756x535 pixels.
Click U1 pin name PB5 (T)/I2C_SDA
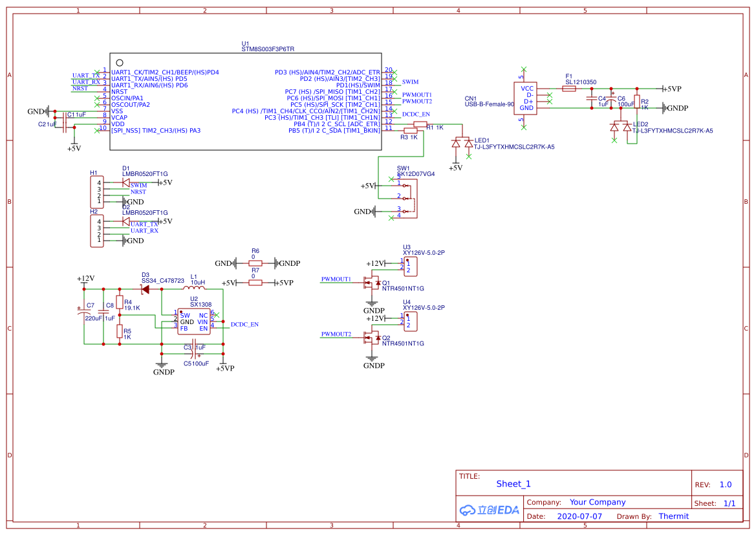(x=334, y=131)
